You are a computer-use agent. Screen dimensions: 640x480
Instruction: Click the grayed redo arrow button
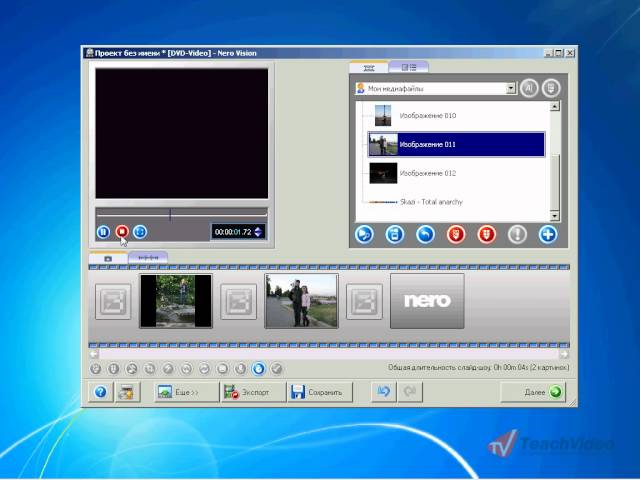[410, 392]
